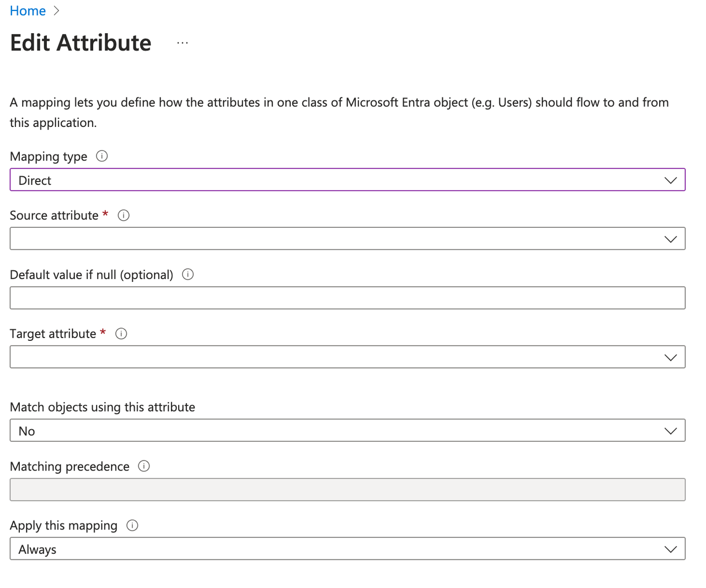Click the Mapping type info icon
The height and width of the screenshot is (588, 706).
[x=101, y=156]
